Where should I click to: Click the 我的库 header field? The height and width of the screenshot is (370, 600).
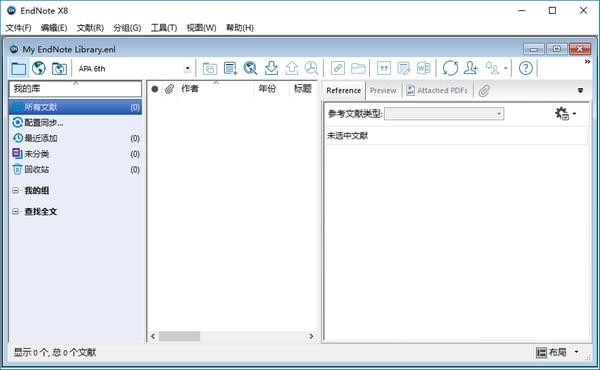click(75, 89)
